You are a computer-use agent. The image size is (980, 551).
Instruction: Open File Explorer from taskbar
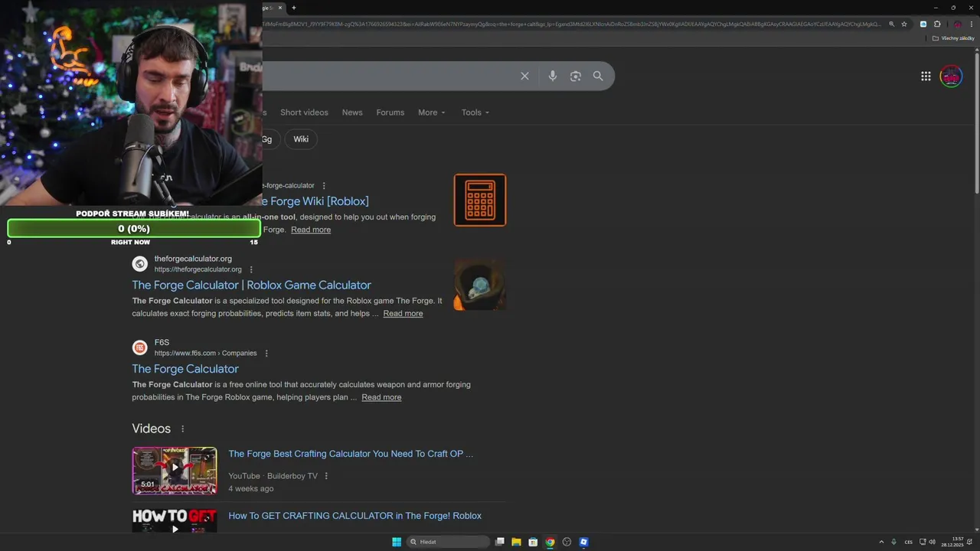pos(516,542)
